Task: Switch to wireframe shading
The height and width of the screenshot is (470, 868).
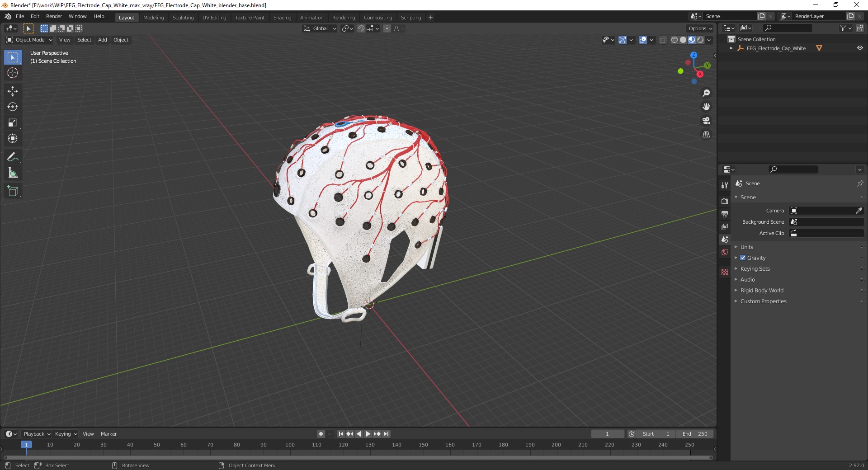Action: [675, 40]
